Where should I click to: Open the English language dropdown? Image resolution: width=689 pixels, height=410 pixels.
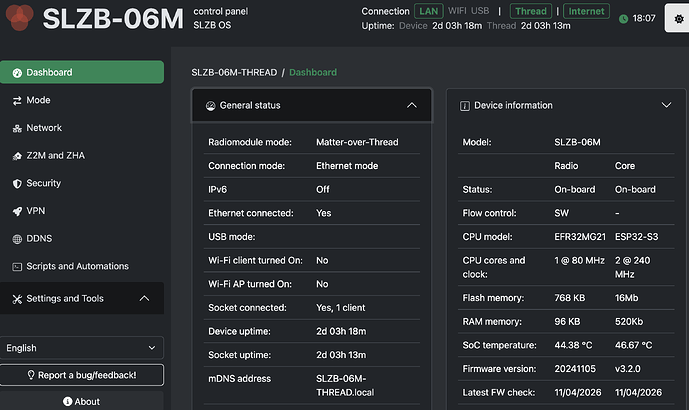pos(82,348)
